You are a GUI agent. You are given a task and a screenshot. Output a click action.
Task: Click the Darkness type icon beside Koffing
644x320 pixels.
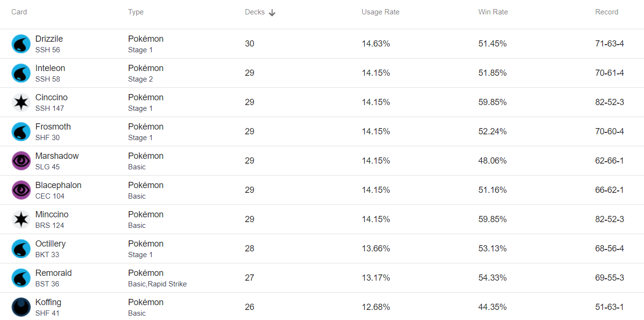click(21, 307)
